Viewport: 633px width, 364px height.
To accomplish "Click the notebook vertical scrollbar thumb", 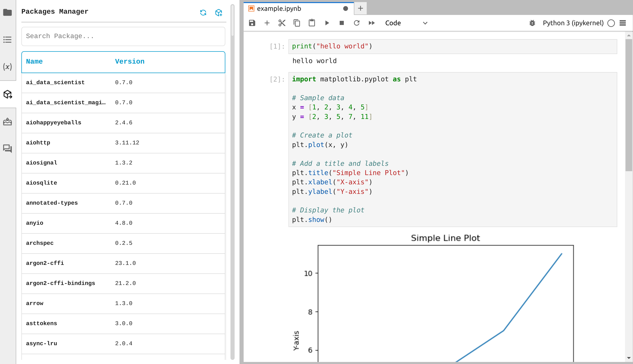I will click(x=629, y=105).
